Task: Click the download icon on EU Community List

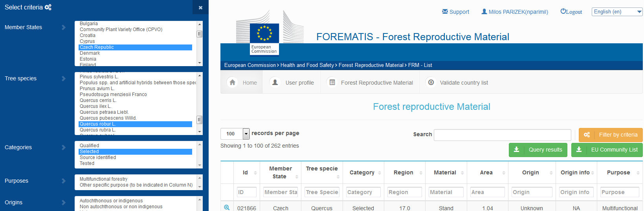Action: [x=579, y=150]
